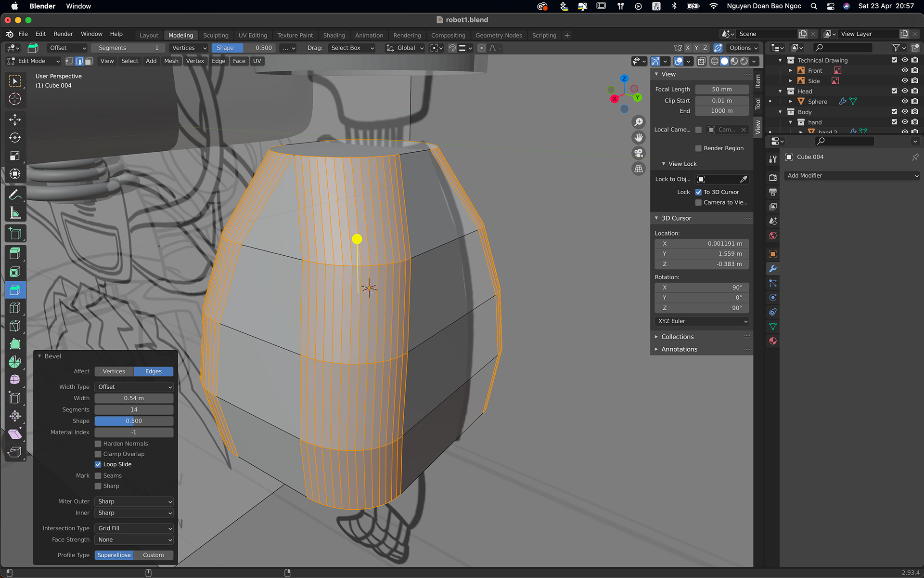Adjust the Bevel Width value field
Viewport: 924px width, 578px height.
(134, 399)
